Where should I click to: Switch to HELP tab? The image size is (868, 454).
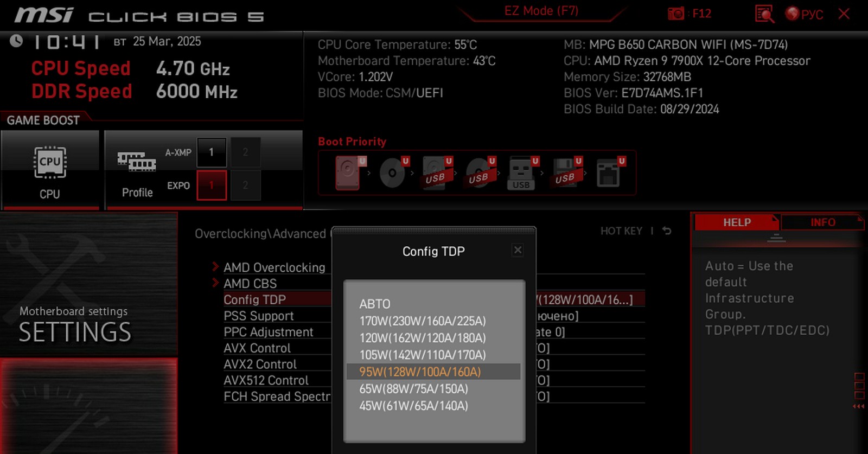[737, 222]
